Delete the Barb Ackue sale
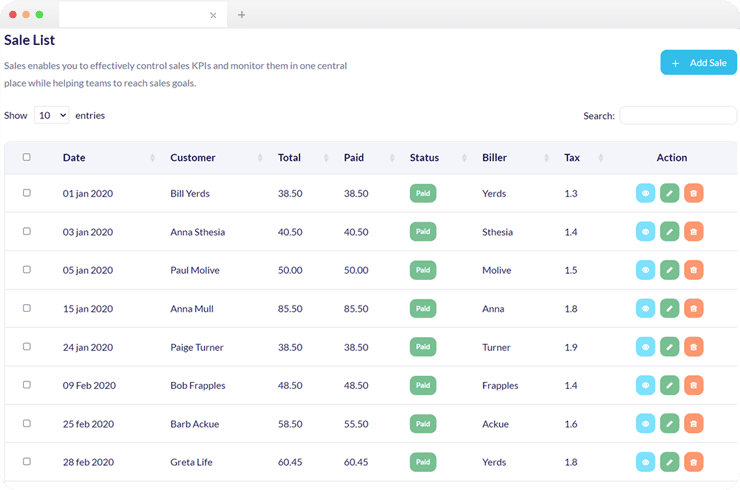The height and width of the screenshot is (490, 740). coord(693,423)
